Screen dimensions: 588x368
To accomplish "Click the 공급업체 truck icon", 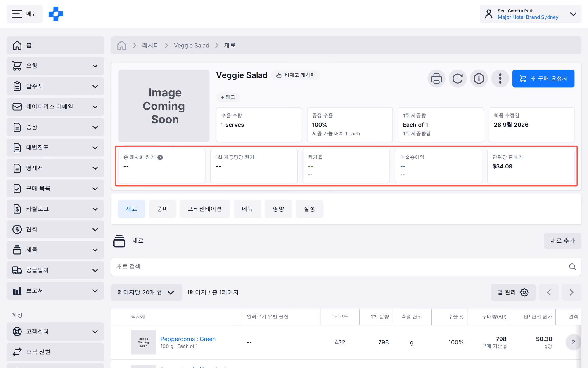I will (x=17, y=270).
